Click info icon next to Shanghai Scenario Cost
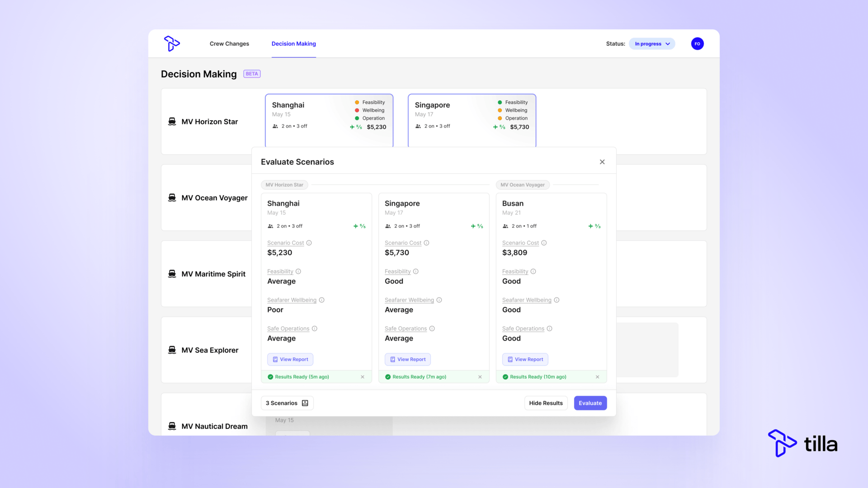The image size is (868, 488). (309, 243)
